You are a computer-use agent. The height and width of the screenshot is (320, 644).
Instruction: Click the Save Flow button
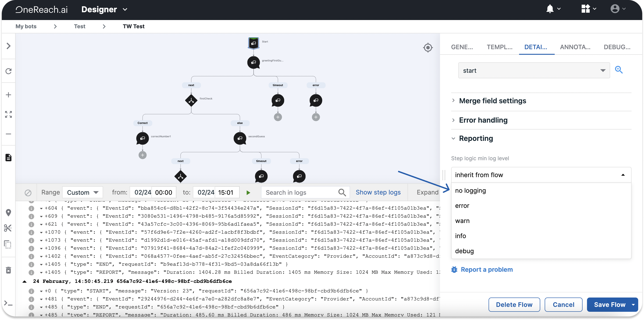point(609,304)
